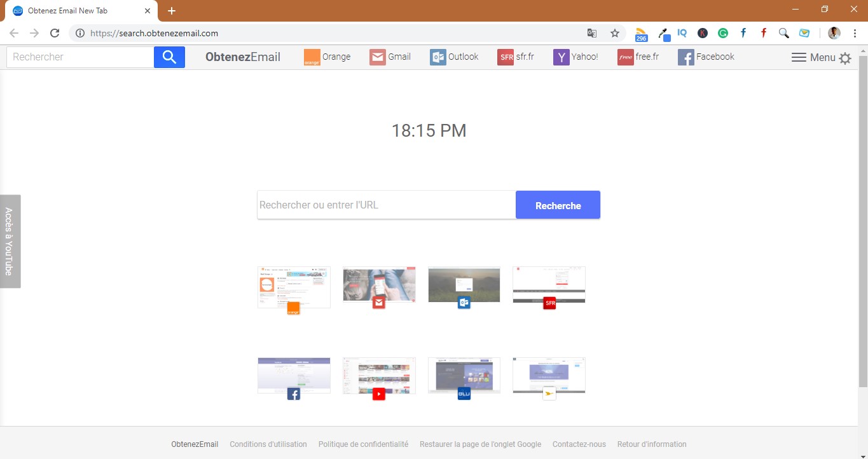The height and width of the screenshot is (459, 868).
Task: Open the sfr.fr shortcut
Action: (516, 57)
